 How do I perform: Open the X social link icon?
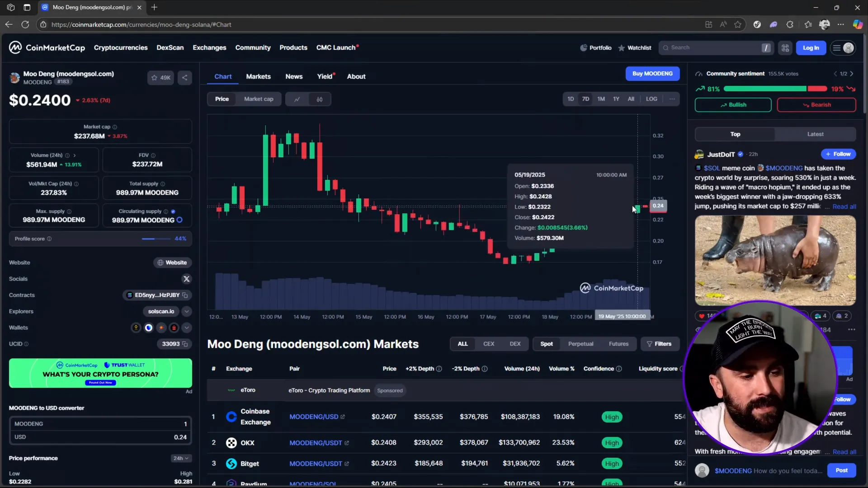pos(186,279)
